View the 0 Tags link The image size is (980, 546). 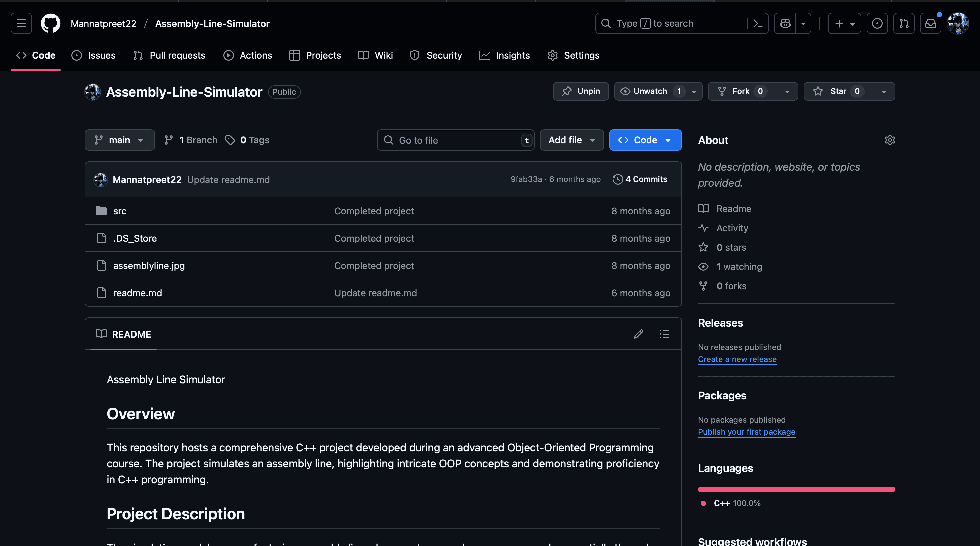pos(247,140)
